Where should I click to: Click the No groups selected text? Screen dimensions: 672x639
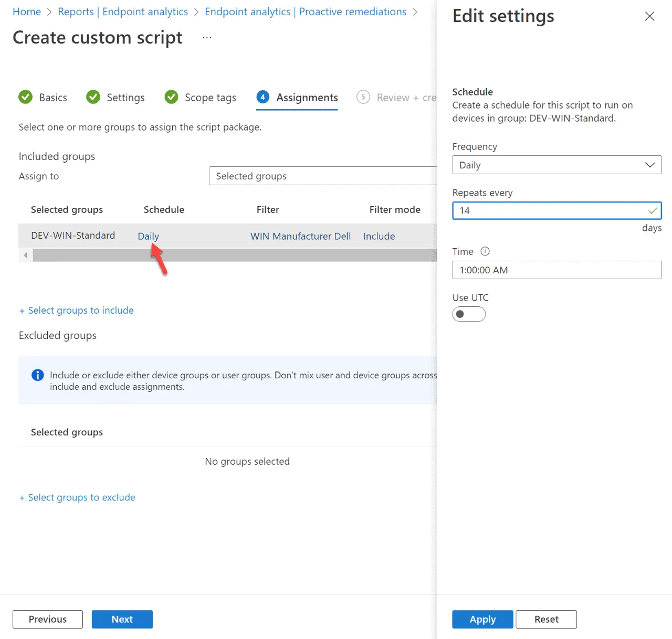coord(247,461)
